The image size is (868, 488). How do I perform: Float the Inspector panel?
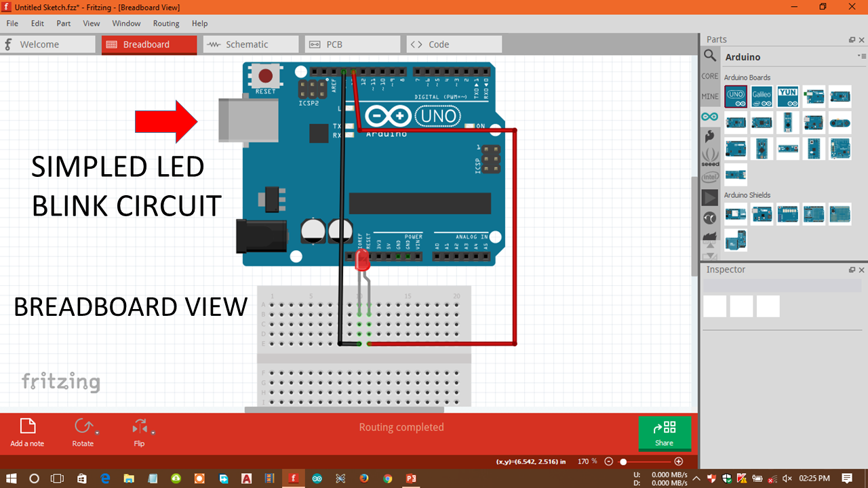click(852, 269)
